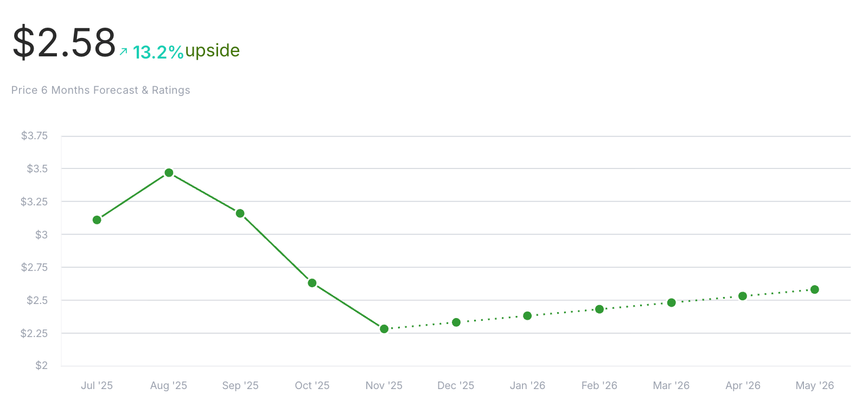Click the Dec '25 forecast data point

pos(456,322)
